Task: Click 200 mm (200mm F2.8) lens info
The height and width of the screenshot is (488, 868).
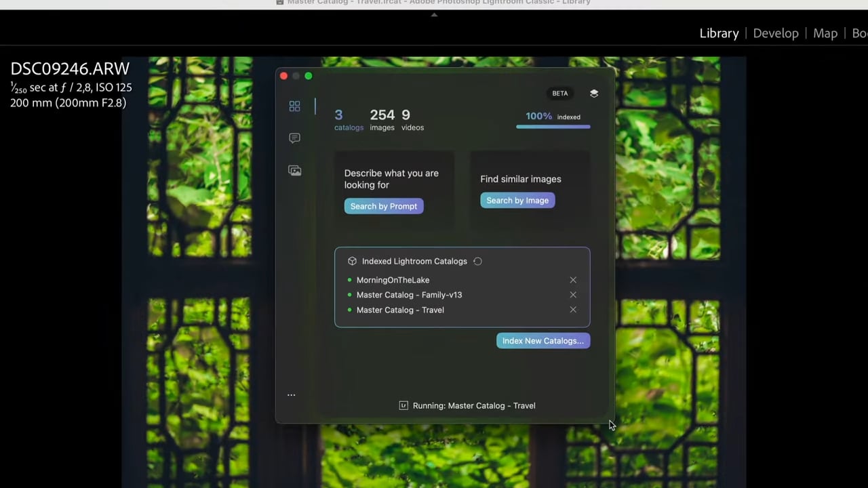Action: coord(68,103)
